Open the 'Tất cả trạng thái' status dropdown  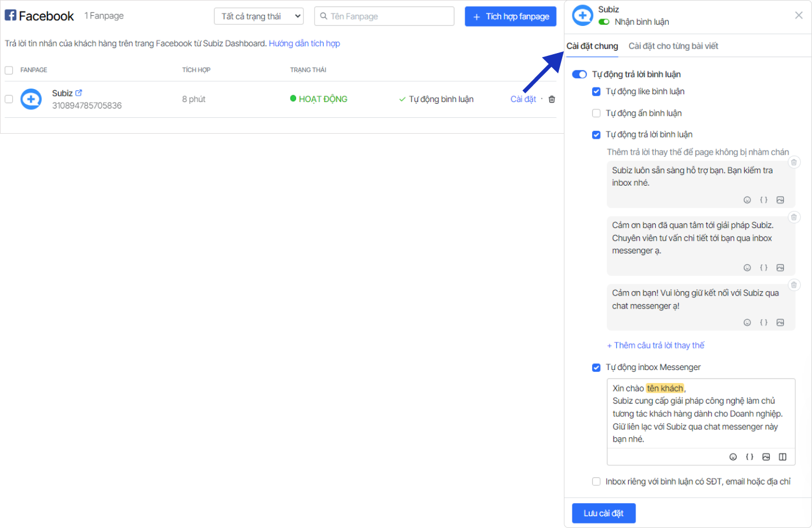tap(259, 16)
